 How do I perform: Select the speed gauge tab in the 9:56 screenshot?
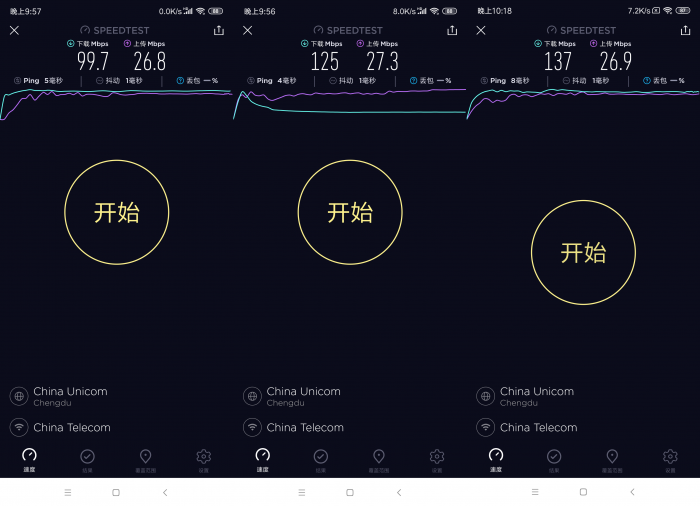(262, 459)
